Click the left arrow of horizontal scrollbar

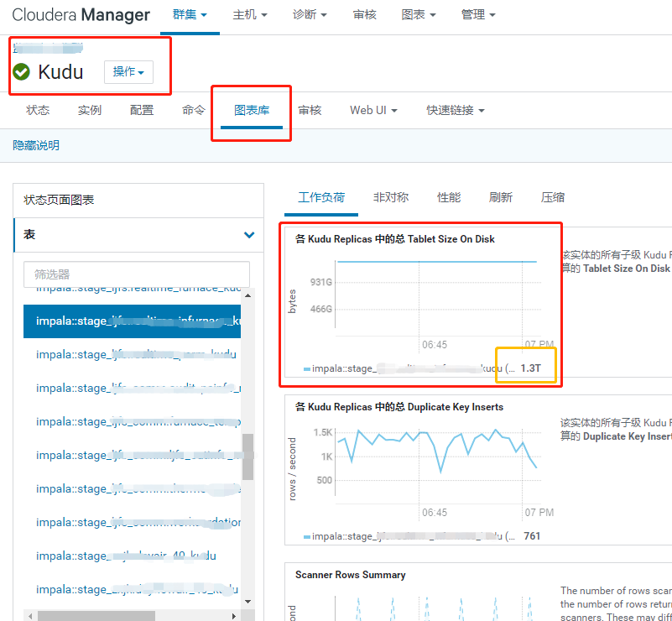click(29, 616)
